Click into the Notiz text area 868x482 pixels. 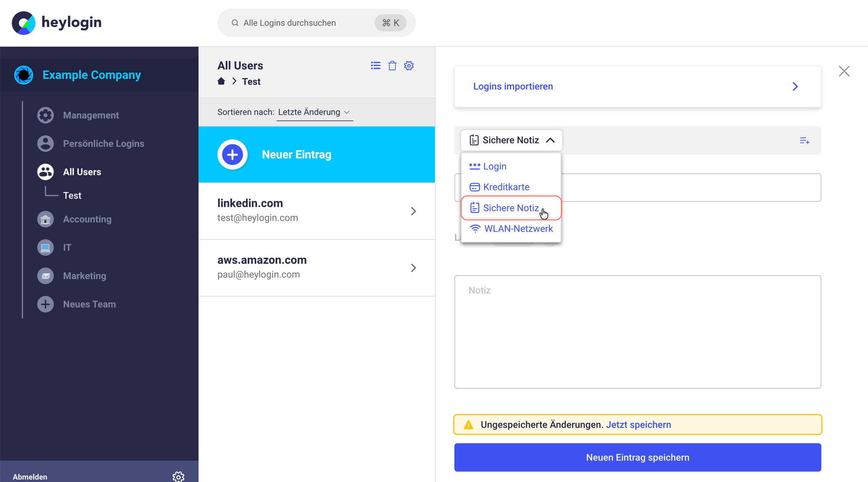click(637, 332)
